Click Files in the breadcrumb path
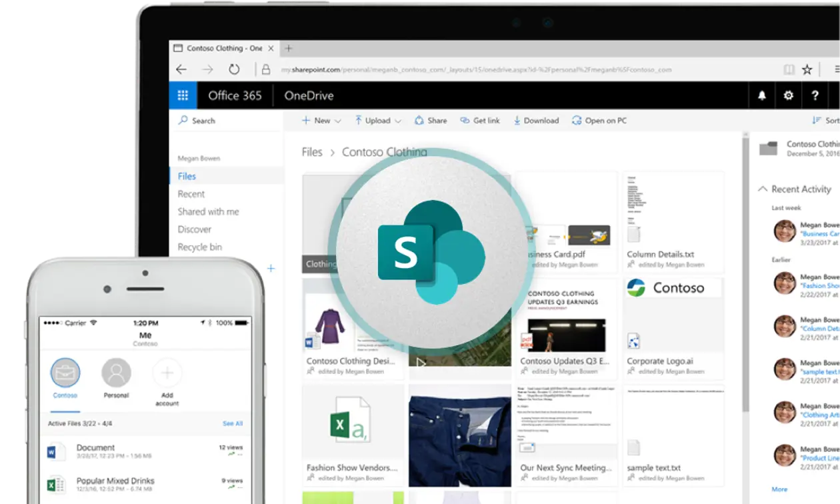Image resolution: width=840 pixels, height=504 pixels. click(312, 152)
